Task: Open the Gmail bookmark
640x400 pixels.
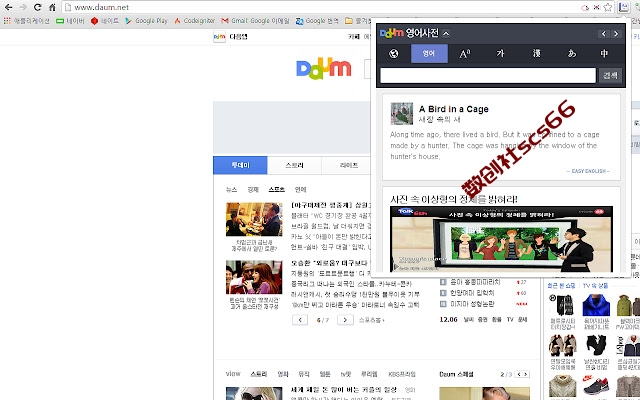Action: click(256, 20)
